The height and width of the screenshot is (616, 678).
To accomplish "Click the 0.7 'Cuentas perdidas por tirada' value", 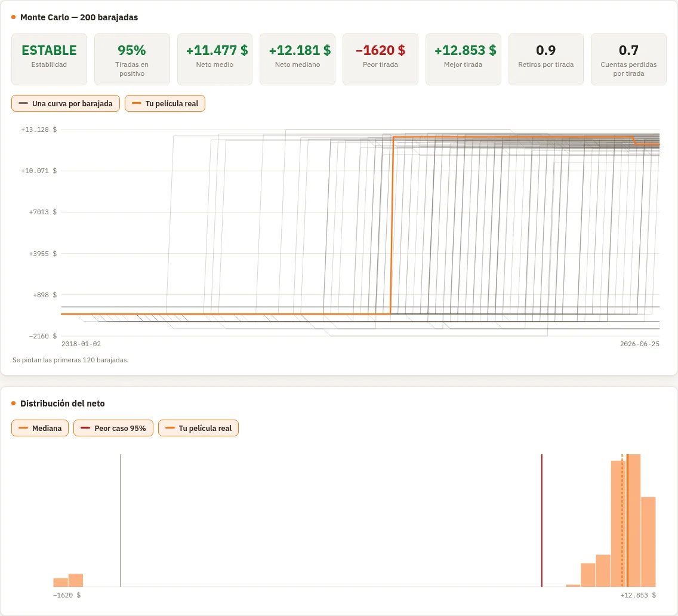I will pyautogui.click(x=628, y=50).
